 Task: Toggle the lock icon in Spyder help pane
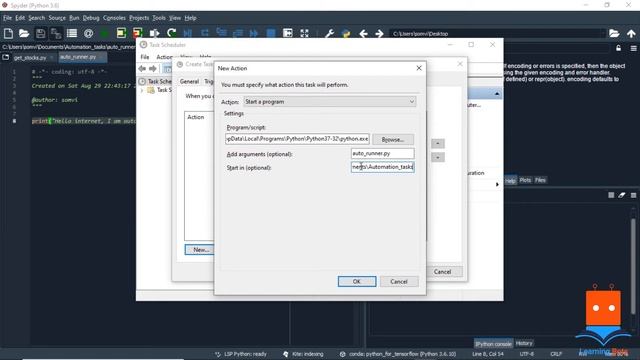tap(618, 48)
